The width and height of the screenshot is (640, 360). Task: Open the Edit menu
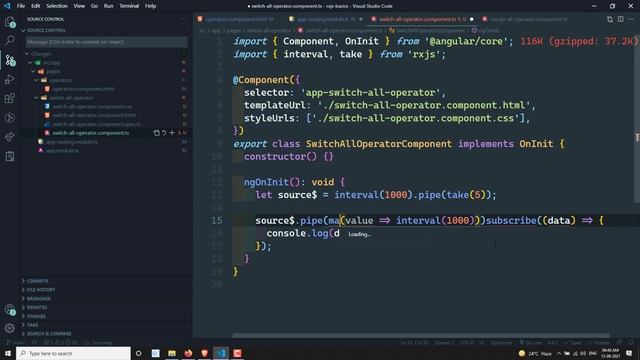click(36, 6)
